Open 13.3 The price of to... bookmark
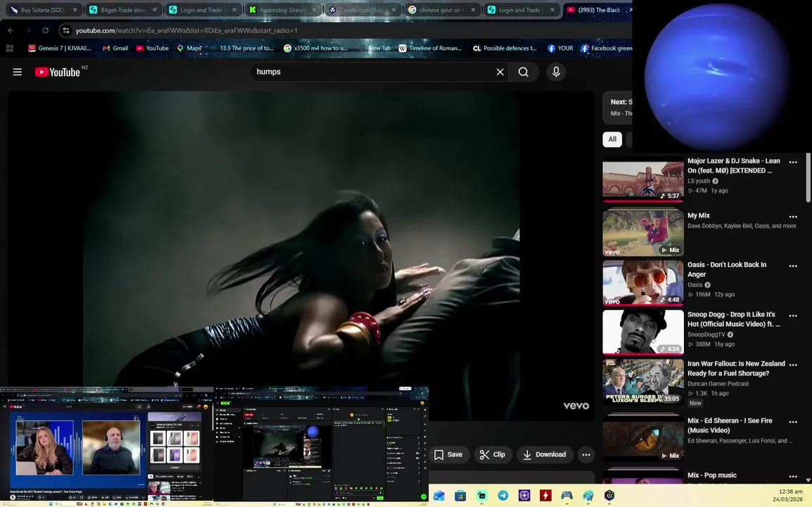This screenshot has width=812, height=507. coord(241,48)
